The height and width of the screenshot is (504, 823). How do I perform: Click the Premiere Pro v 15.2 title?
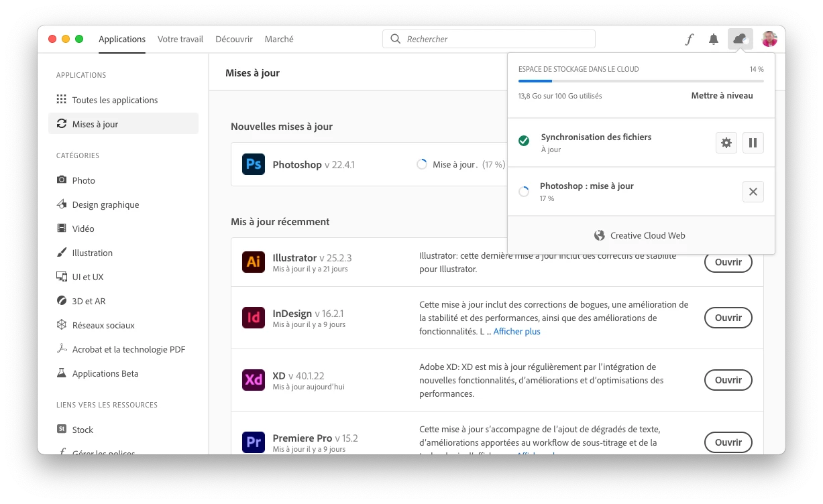tap(315, 438)
